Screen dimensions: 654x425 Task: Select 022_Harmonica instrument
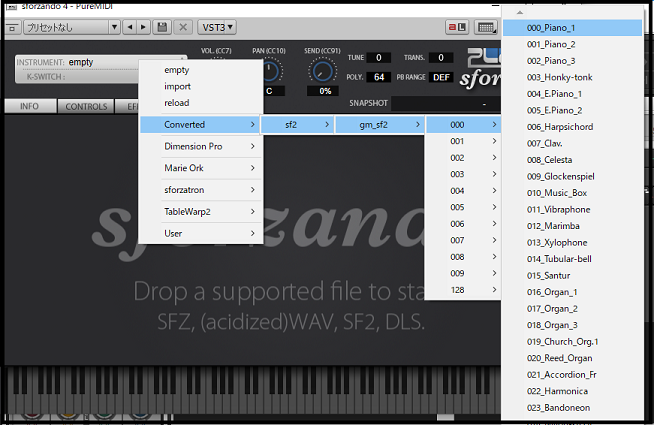tap(572, 391)
